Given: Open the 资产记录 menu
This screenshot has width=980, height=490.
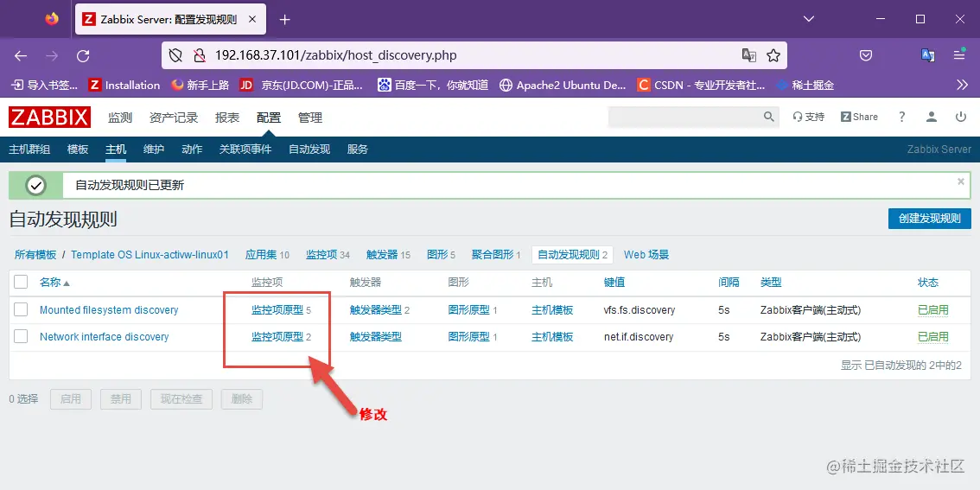Looking at the screenshot, I should [174, 118].
